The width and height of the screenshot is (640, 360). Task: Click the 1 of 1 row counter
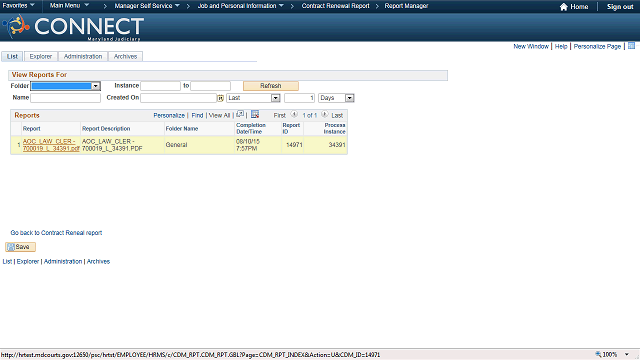[309, 116]
